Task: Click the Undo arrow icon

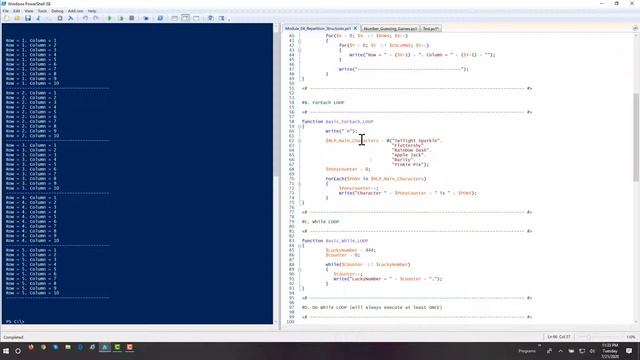Action: click(x=85, y=18)
